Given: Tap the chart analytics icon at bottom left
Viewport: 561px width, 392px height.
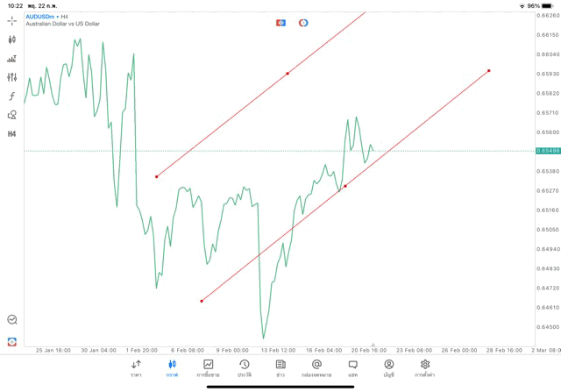Looking at the screenshot, I should (x=12, y=320).
